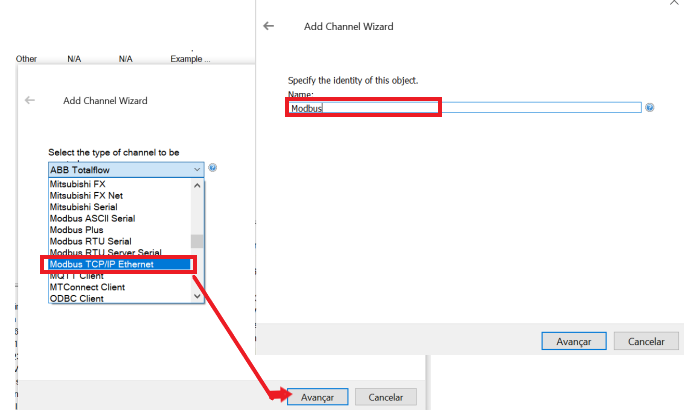684x410 pixels.
Task: Click Avançar in the channel type wizard
Action: click(x=317, y=397)
